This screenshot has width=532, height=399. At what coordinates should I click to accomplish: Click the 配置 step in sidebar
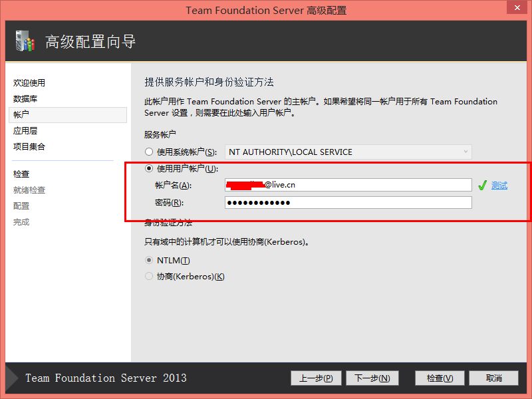[x=21, y=206]
